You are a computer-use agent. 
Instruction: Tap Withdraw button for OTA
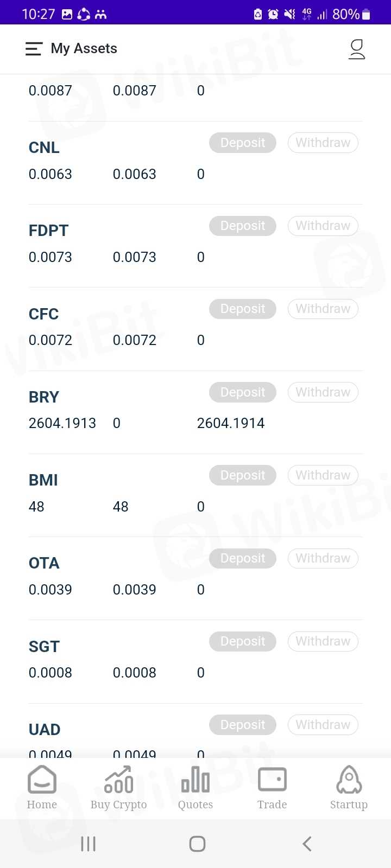[x=323, y=558]
